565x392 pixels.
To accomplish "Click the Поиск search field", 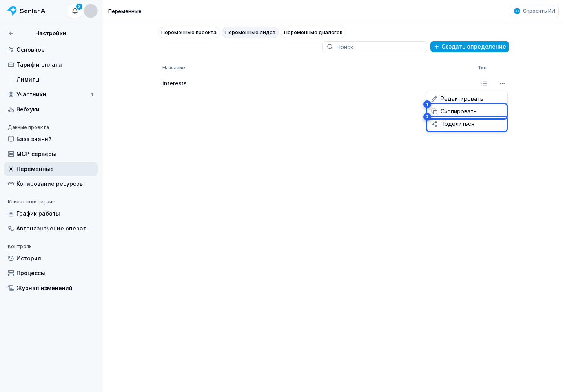I will click(x=375, y=47).
